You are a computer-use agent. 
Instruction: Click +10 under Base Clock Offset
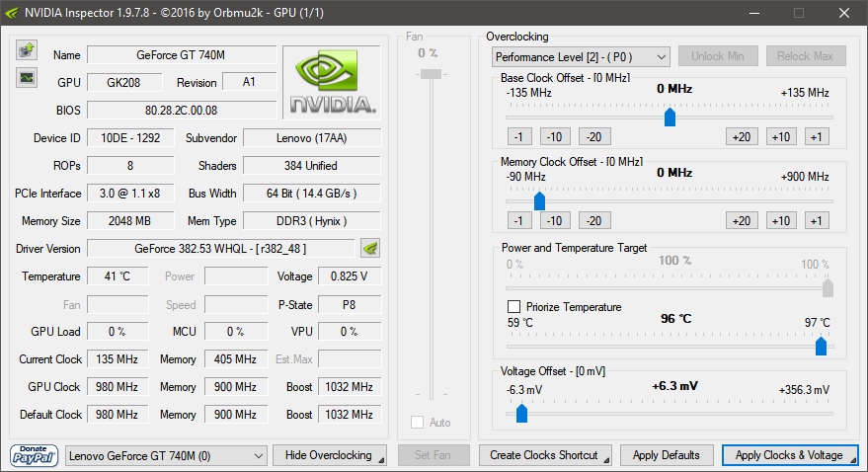coord(782,136)
